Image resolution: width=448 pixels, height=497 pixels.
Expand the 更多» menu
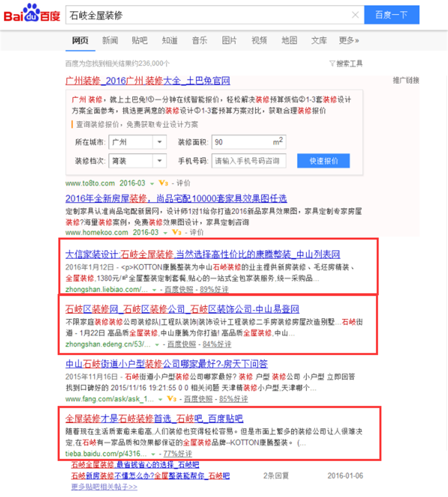click(349, 40)
